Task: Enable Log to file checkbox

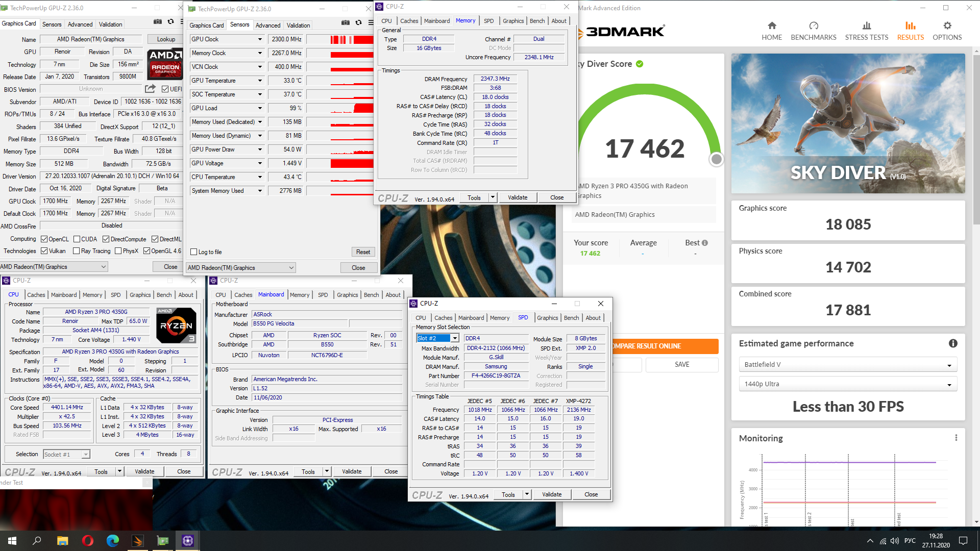Action: click(x=194, y=252)
